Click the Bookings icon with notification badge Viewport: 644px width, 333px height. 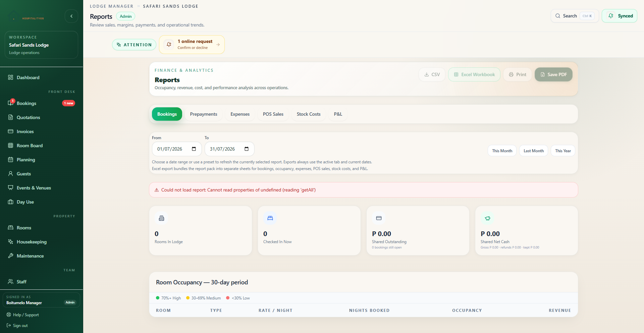point(11,103)
